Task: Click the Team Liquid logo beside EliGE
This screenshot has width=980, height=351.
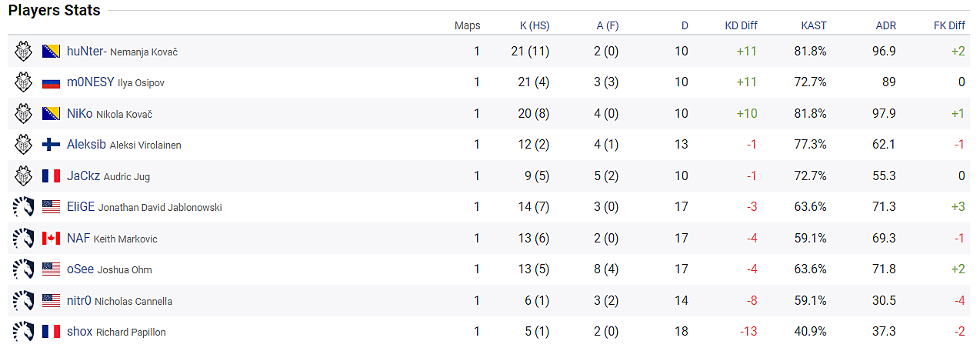Action: [x=23, y=207]
